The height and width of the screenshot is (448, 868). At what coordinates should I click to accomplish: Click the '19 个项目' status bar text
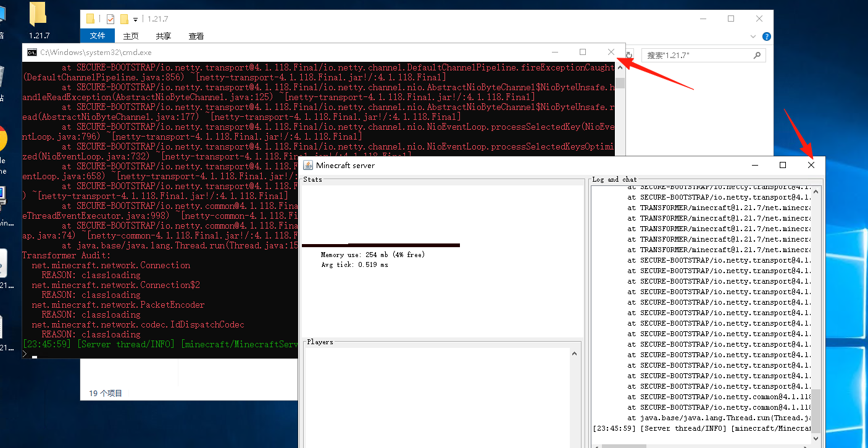tap(106, 393)
